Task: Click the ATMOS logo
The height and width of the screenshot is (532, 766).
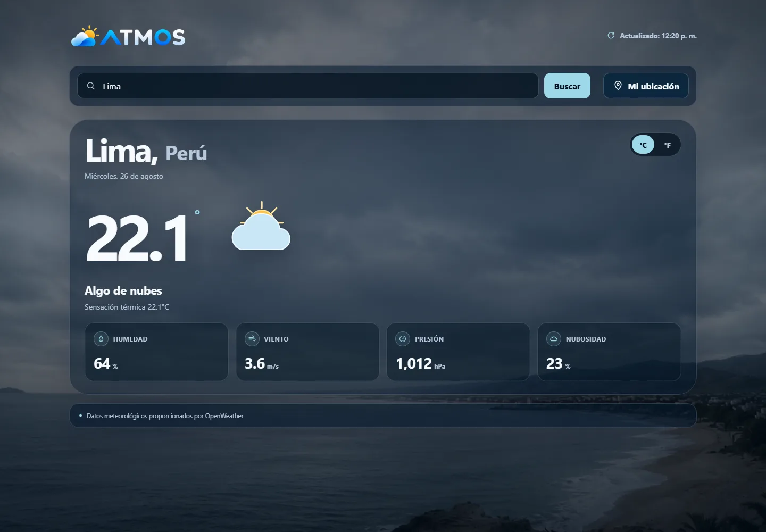Action: click(128, 37)
